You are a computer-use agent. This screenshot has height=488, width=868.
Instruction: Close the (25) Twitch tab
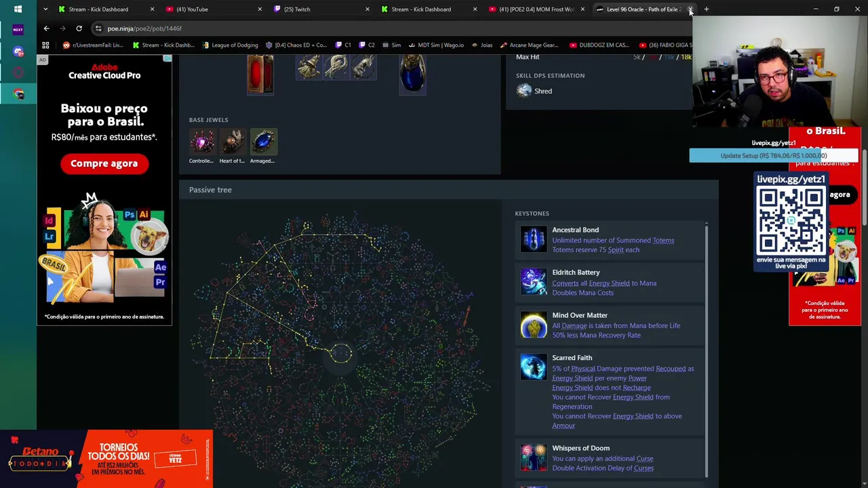tap(368, 9)
